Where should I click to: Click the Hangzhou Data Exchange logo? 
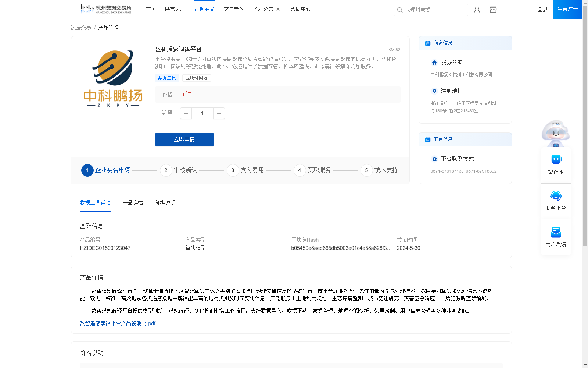(x=106, y=9)
